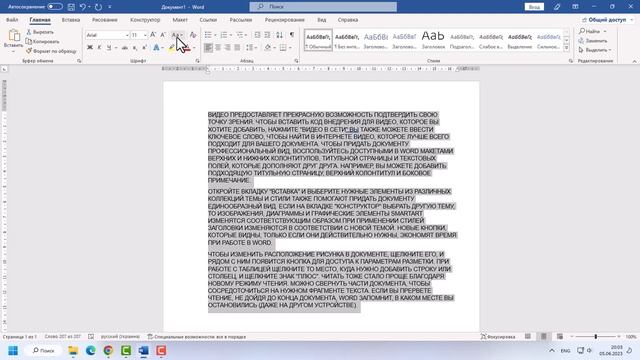Toggle underline (Ч) formatting

pyautogui.click(x=109, y=48)
